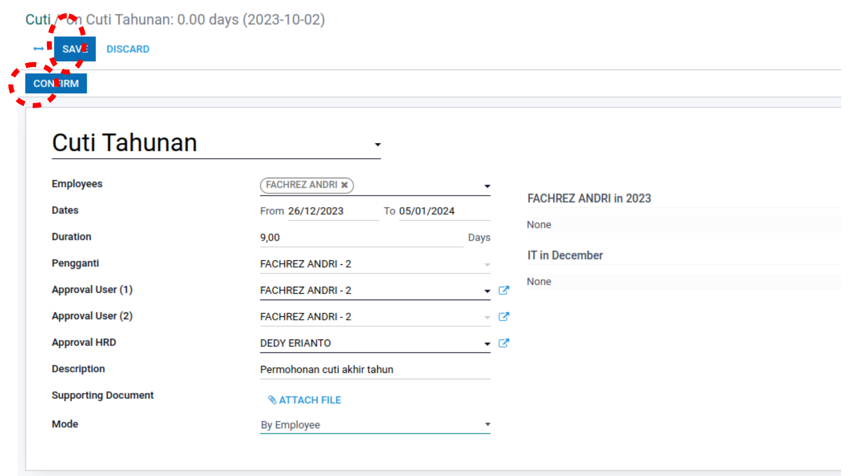Click the arrow icon beside Save
The height and width of the screenshot is (476, 868).
(x=38, y=49)
